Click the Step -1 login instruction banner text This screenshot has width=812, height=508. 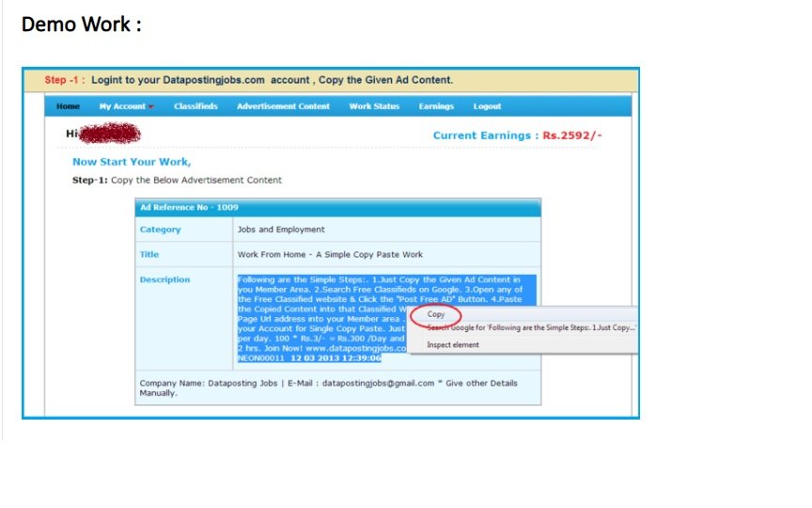coord(248,80)
